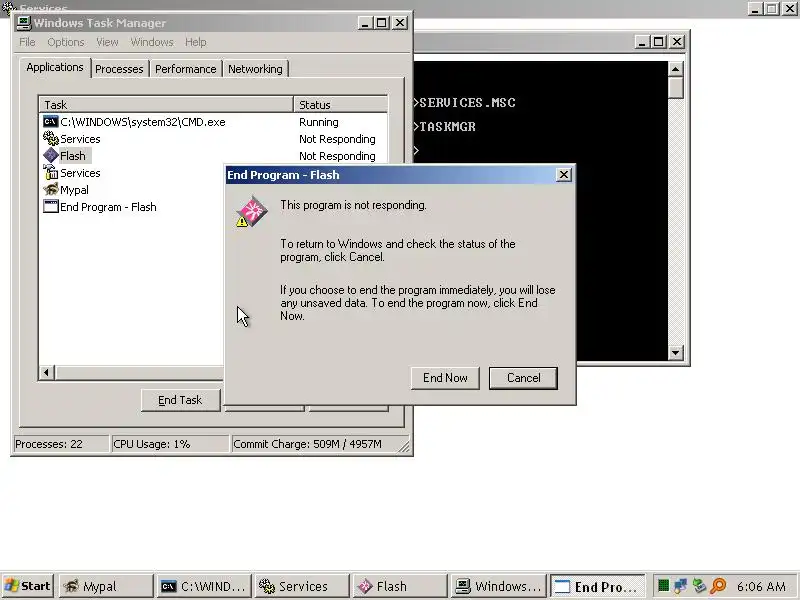
Task: Click the command window scroll up arrow
Action: (676, 69)
